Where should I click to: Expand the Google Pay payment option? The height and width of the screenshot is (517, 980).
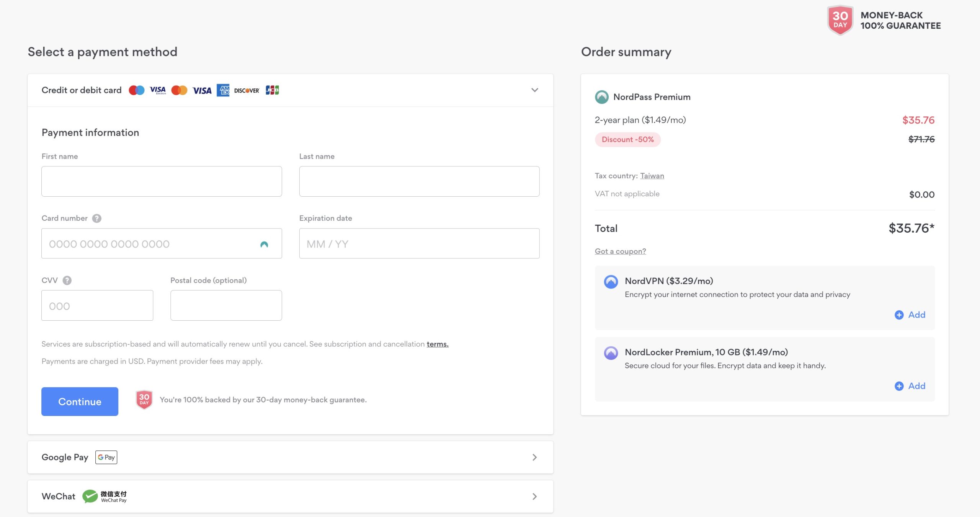pos(290,457)
